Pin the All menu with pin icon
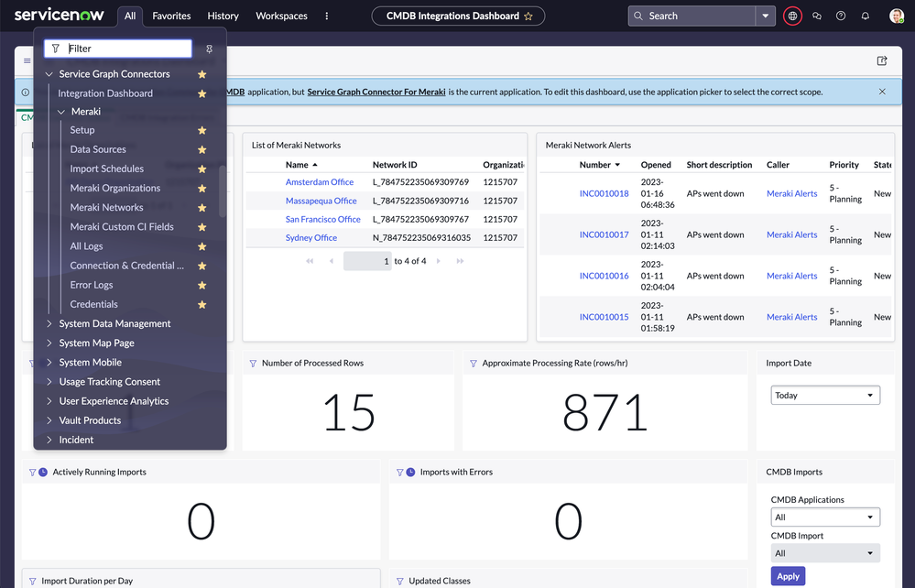 tap(210, 49)
